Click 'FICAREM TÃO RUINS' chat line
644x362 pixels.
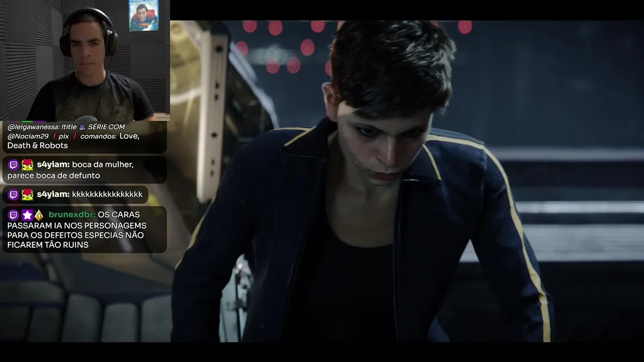48,245
